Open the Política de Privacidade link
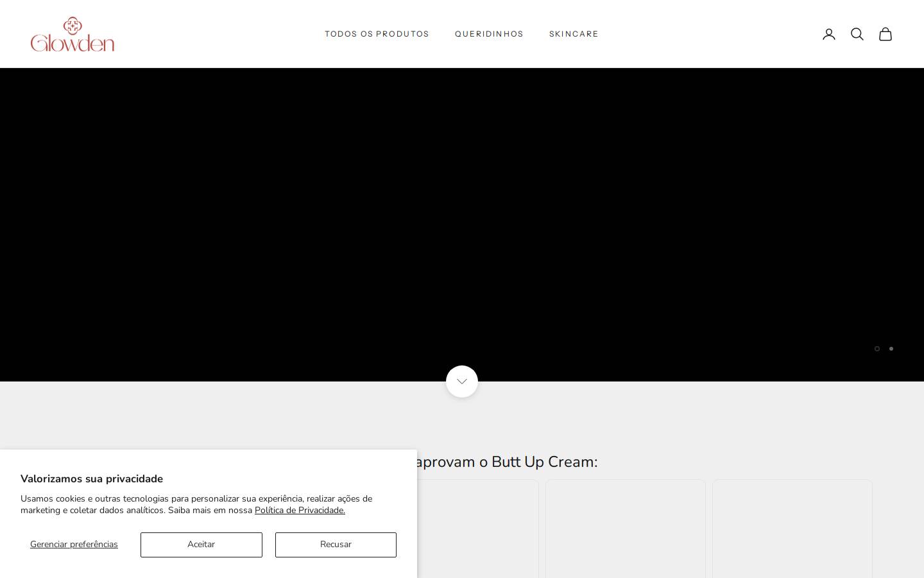Viewport: 924px width, 578px height. tap(300, 511)
